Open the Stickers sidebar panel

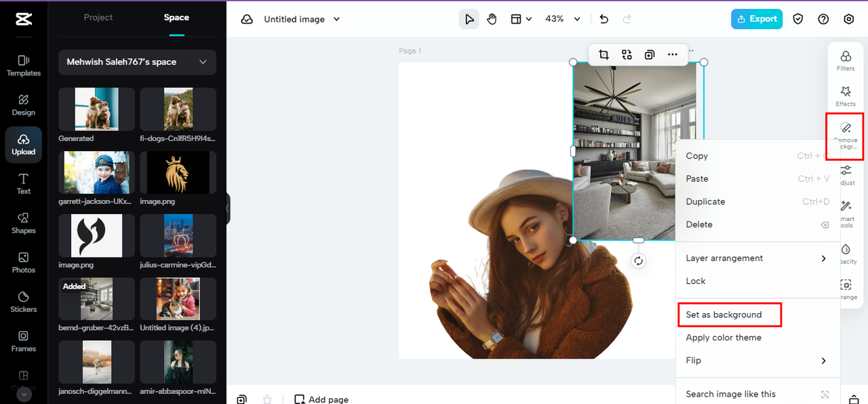coord(24,302)
